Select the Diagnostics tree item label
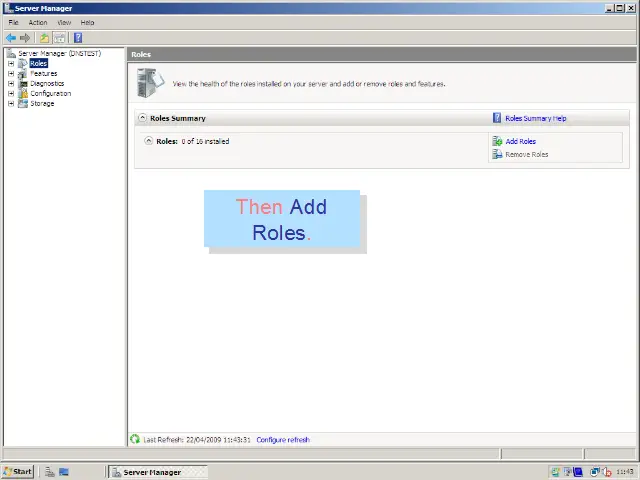This screenshot has width=640, height=480. tap(47, 83)
